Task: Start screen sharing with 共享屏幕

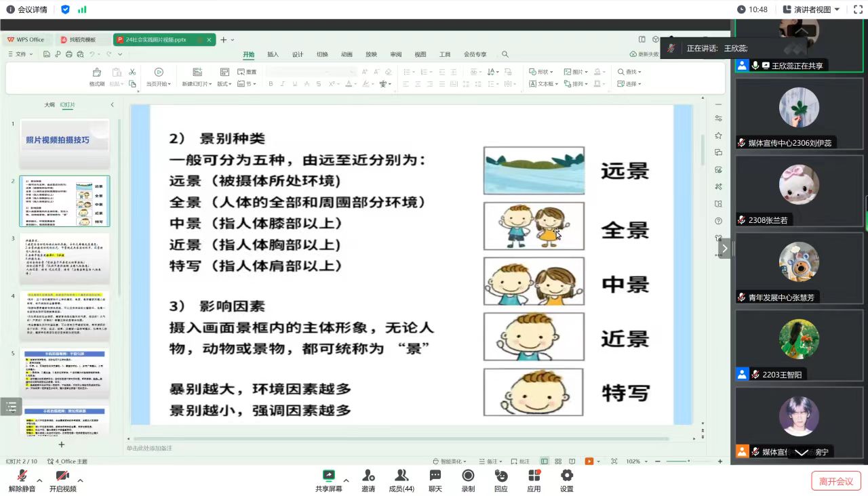Action: pos(329,480)
